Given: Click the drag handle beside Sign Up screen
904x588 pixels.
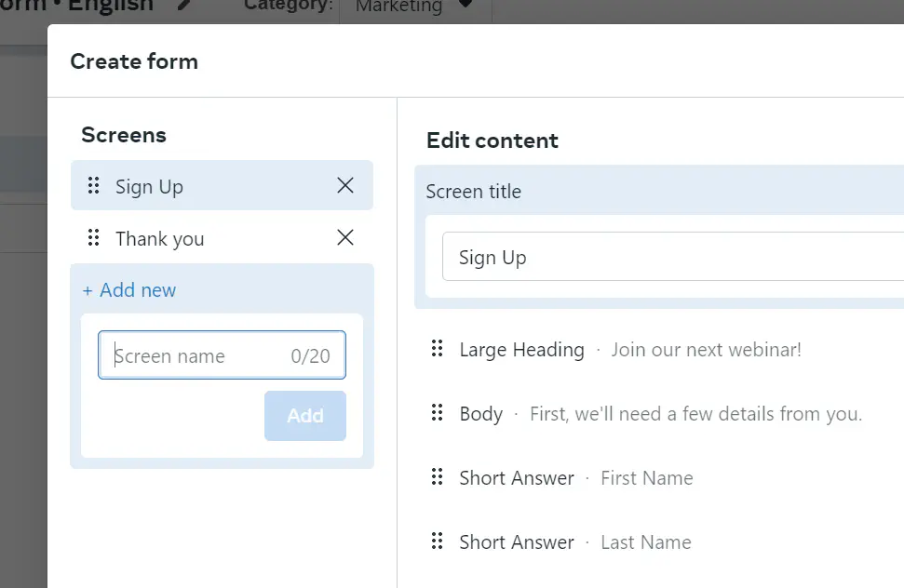Looking at the screenshot, I should tap(93, 186).
